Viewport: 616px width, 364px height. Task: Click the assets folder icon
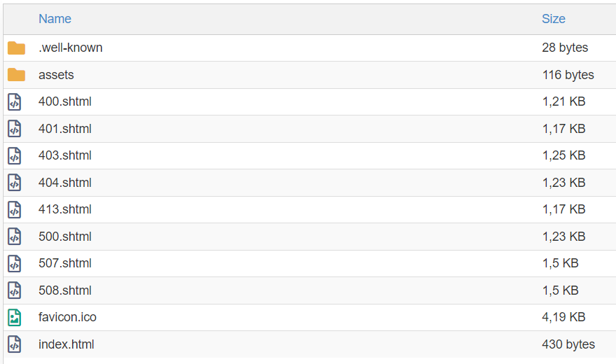click(16, 75)
